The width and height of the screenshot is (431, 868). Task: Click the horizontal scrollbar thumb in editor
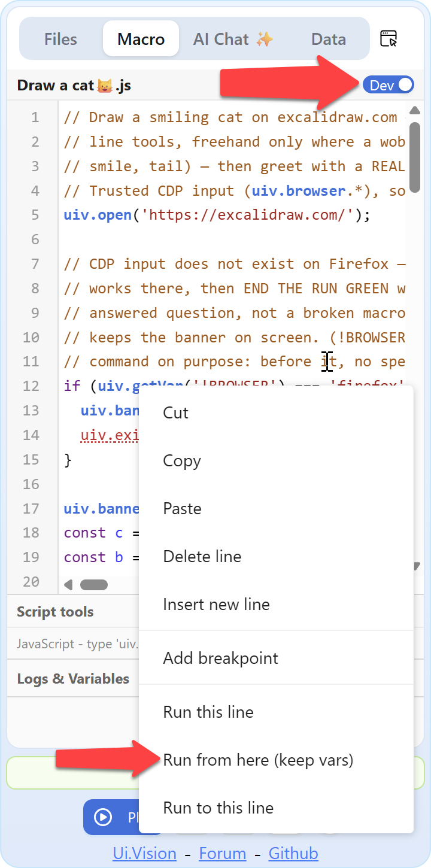94,585
